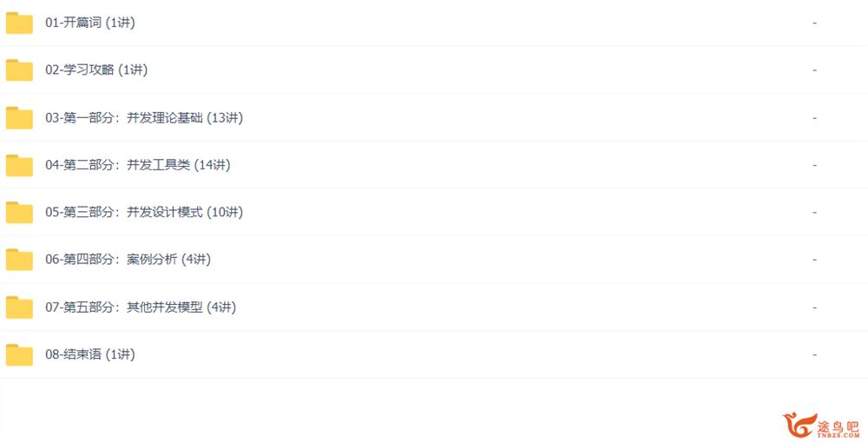This screenshot has height=443, width=868.
Task: Click size dash in 08-结束语 row
Action: [814, 354]
